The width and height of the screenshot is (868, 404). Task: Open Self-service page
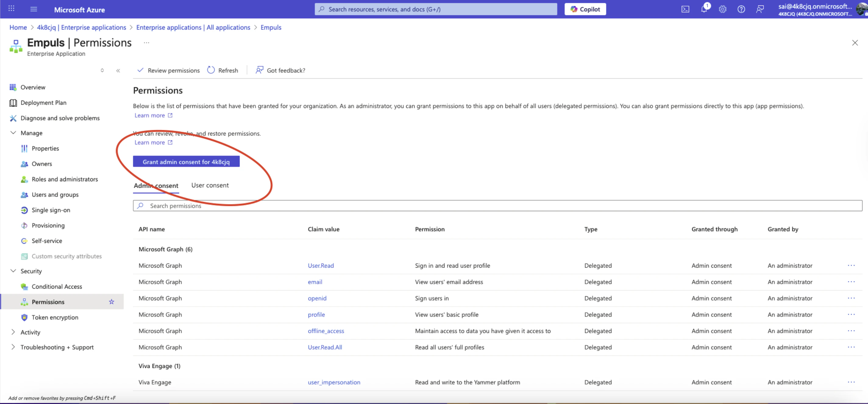pyautogui.click(x=47, y=241)
